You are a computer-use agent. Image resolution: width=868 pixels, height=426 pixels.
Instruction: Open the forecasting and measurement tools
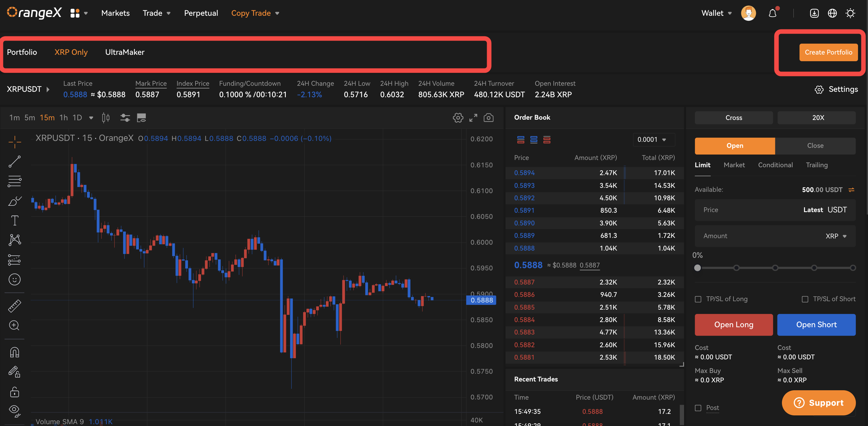pos(15,260)
